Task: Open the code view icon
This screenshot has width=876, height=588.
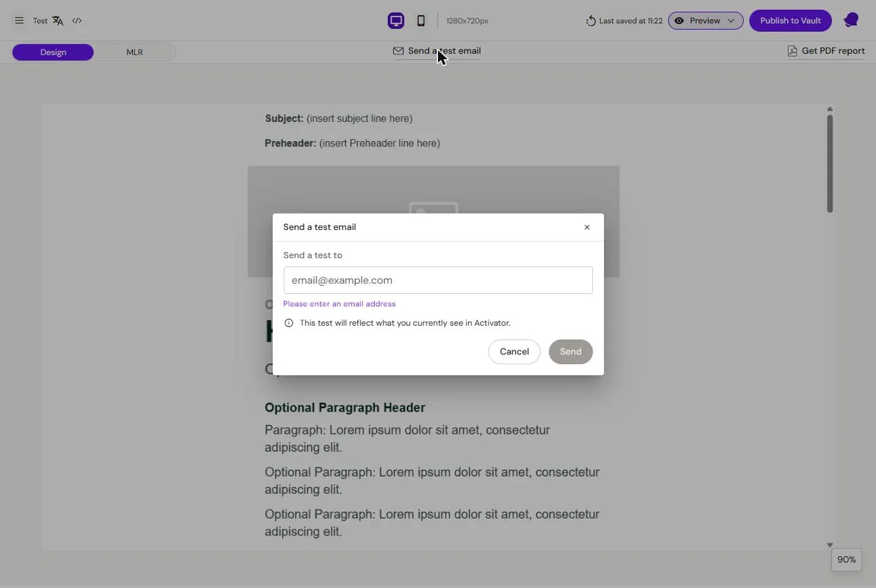Action: coord(77,21)
